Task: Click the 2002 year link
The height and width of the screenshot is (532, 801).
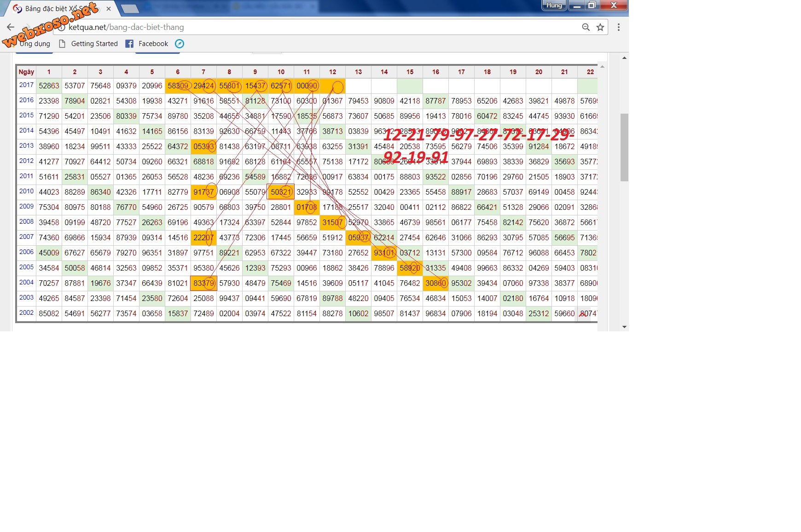Action: [26, 313]
